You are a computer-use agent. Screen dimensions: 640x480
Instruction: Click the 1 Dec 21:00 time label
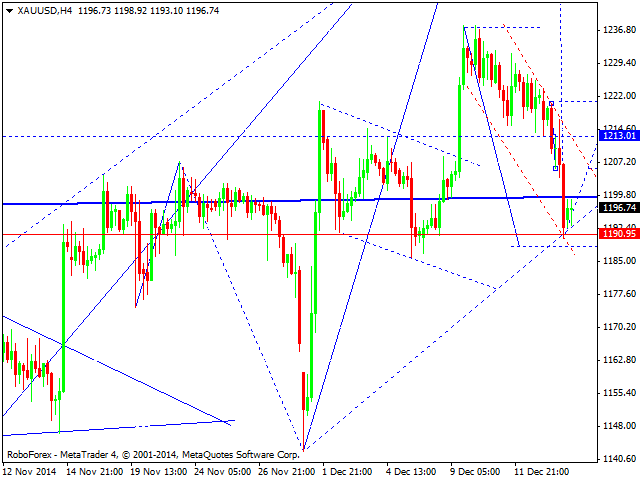point(347,471)
